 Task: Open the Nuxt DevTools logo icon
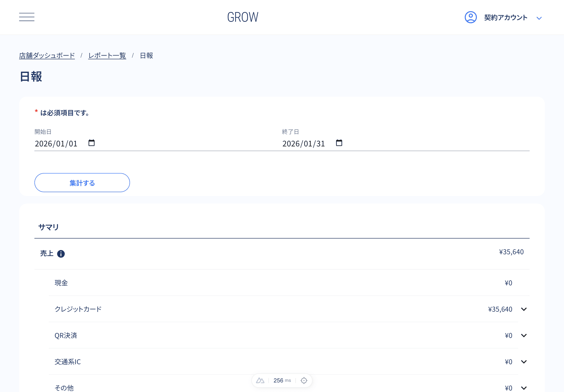(x=260, y=380)
